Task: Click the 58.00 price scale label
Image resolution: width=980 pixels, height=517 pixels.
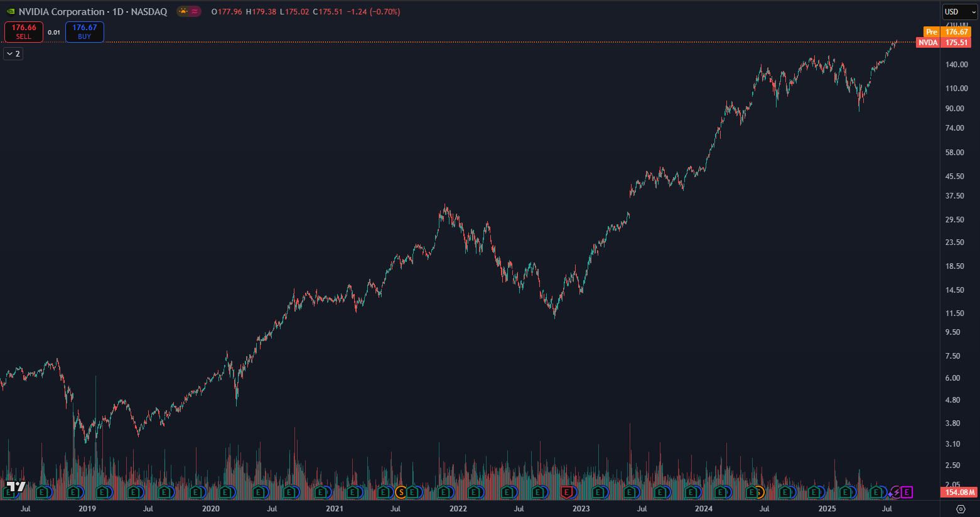Action: (954, 153)
